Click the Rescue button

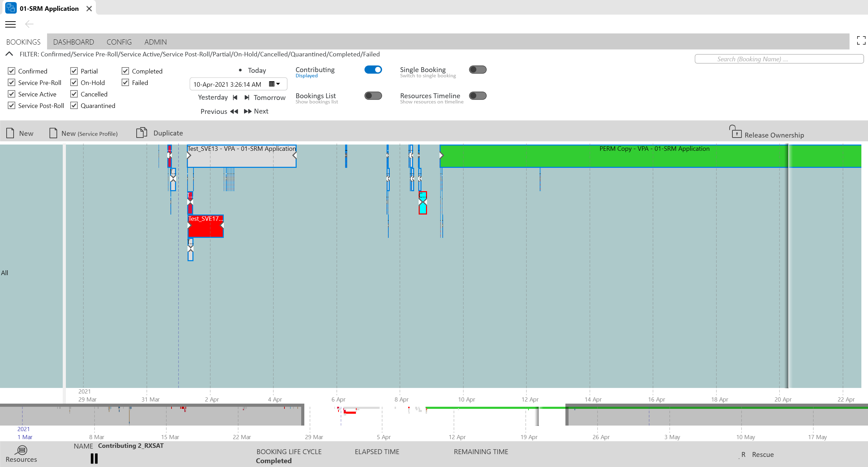coord(763,454)
